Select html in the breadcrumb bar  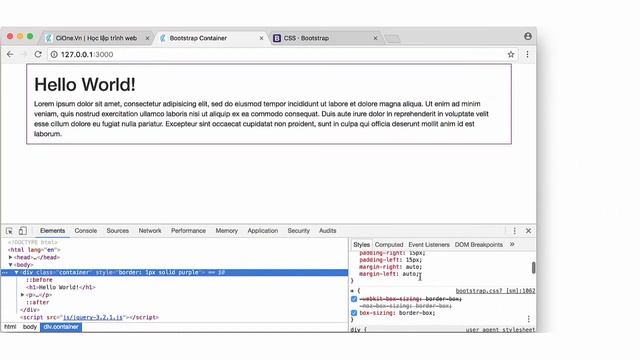pos(10,327)
